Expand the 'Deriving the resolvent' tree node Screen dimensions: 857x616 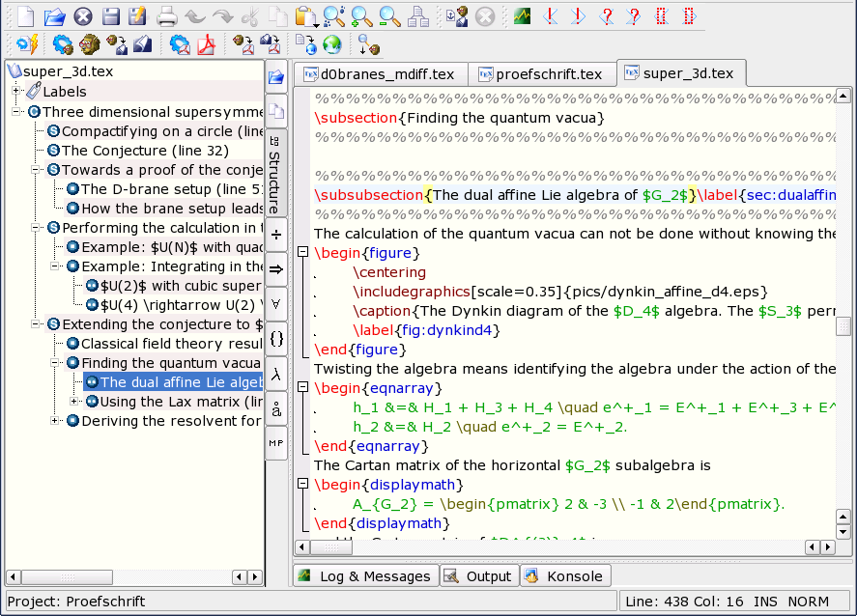click(54, 421)
